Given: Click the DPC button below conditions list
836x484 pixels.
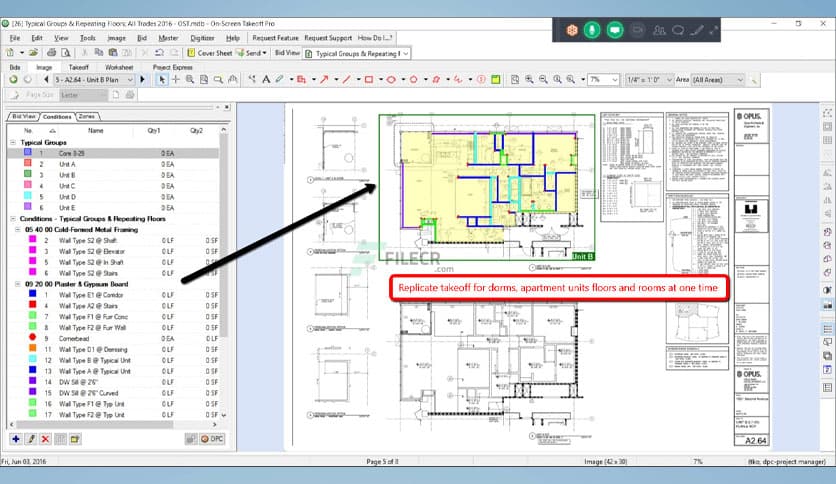Looking at the screenshot, I should click(x=211, y=438).
